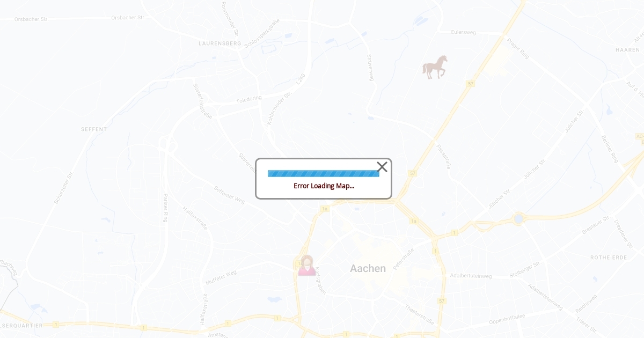Select the horse marker icon on map

point(435,68)
